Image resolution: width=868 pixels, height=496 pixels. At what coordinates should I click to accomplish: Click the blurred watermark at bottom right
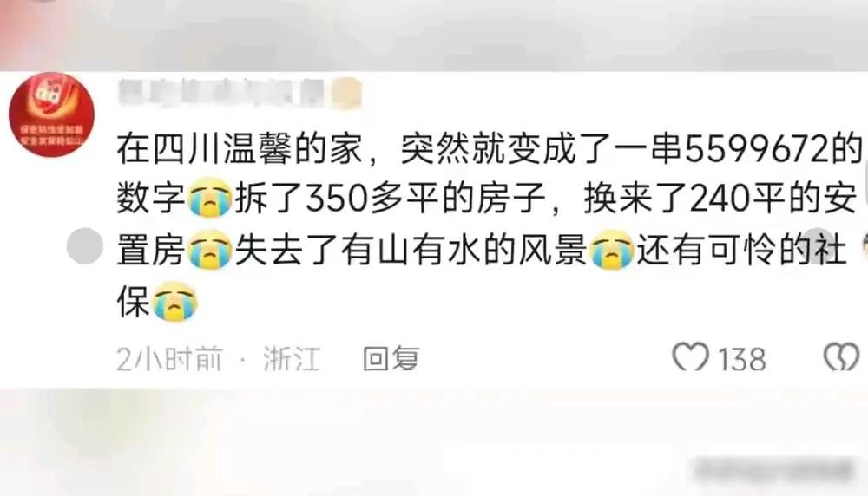click(x=774, y=470)
